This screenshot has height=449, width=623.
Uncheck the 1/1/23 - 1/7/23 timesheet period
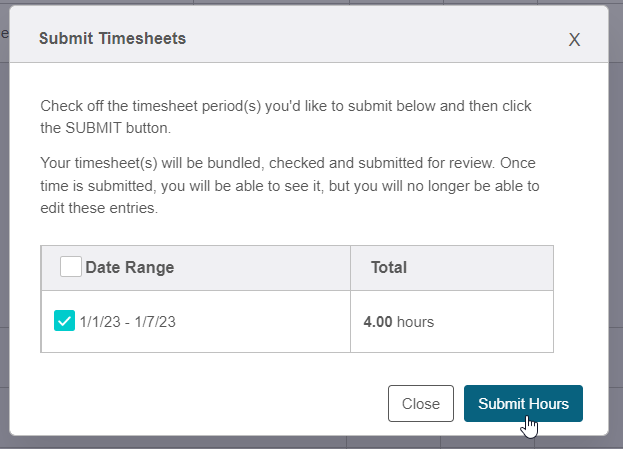64,320
